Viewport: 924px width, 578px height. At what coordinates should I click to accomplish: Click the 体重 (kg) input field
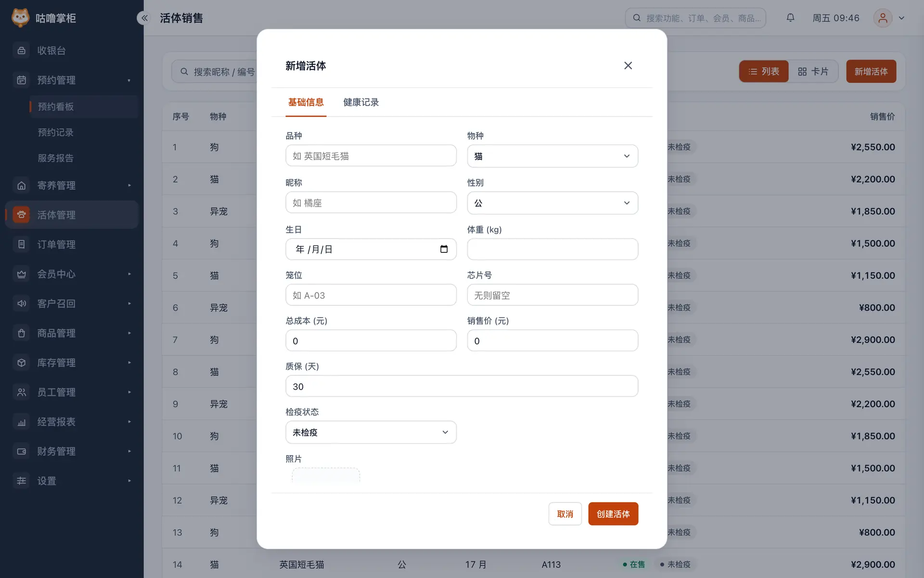552,249
